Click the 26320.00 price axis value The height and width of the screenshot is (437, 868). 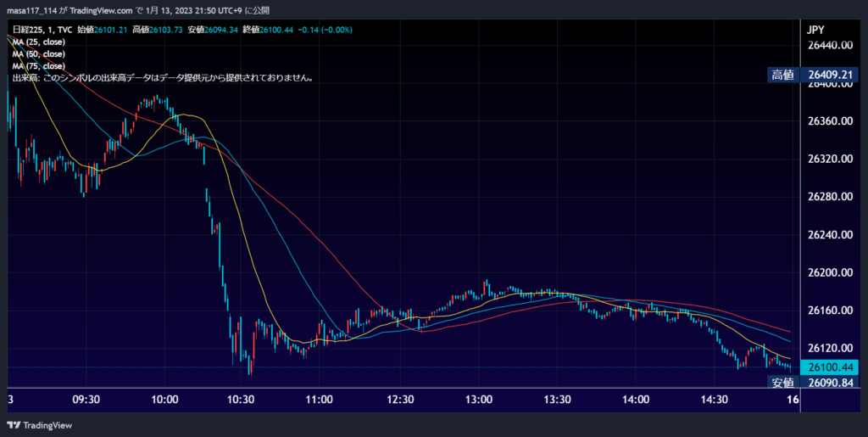[x=830, y=159]
